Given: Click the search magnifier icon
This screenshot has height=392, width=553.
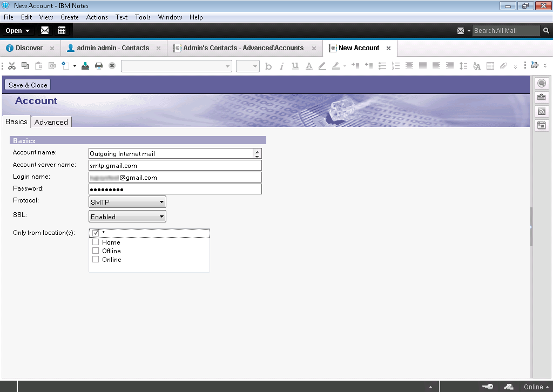Looking at the screenshot, I should pyautogui.click(x=547, y=31).
